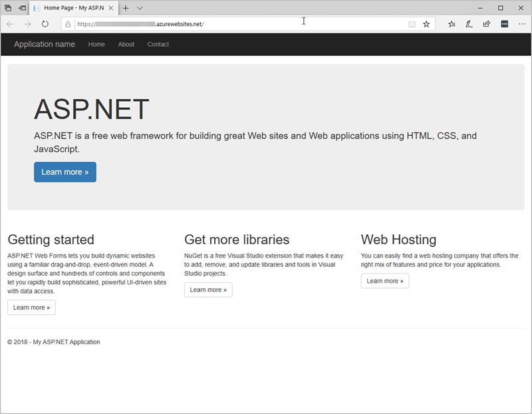The width and height of the screenshot is (532, 414).
Task: Click the browser Forward arrow
Action: tap(27, 24)
